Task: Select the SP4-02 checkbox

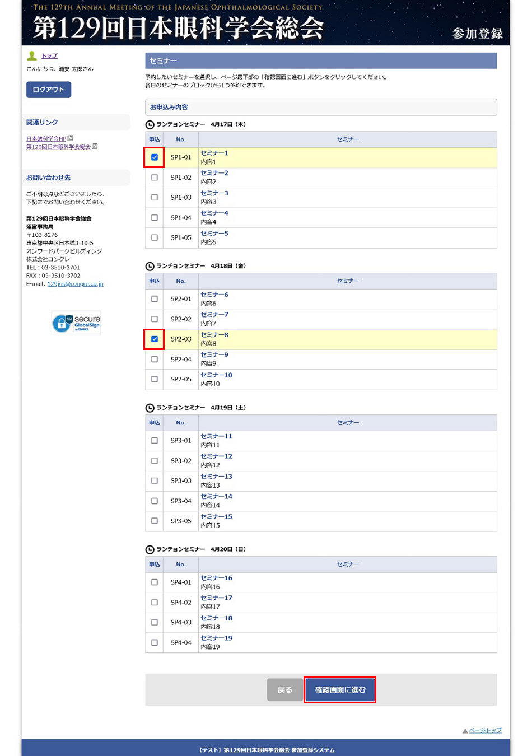Action: point(155,603)
